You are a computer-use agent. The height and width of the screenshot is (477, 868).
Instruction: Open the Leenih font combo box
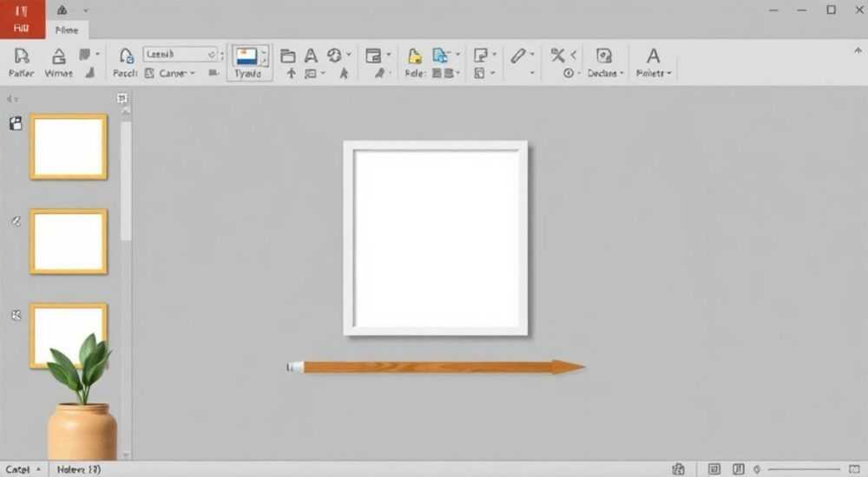pyautogui.click(x=180, y=55)
